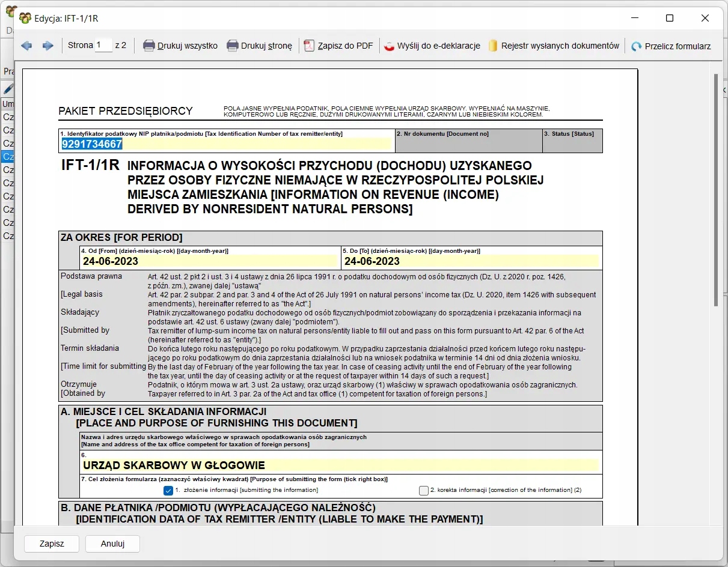The height and width of the screenshot is (567, 728).
Task: Uncheck the złożenie informacji checkbox
Action: tap(168, 491)
